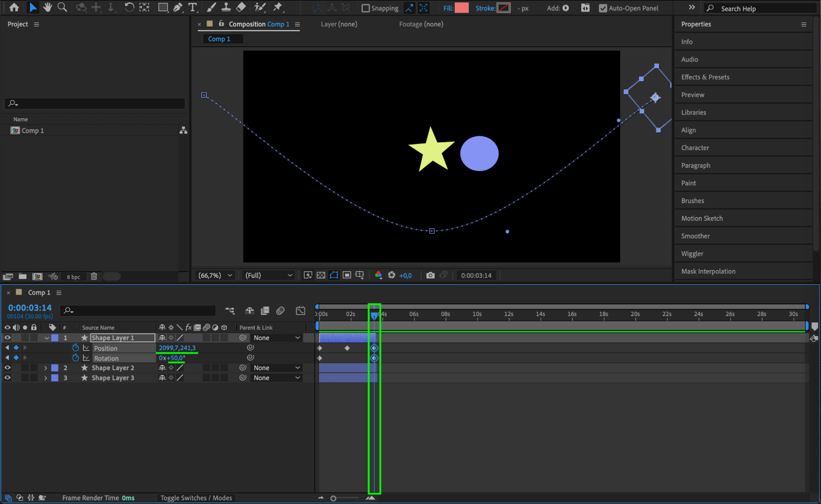821x504 pixels.
Task: Click the Fill color swatch
Action: 462,8
